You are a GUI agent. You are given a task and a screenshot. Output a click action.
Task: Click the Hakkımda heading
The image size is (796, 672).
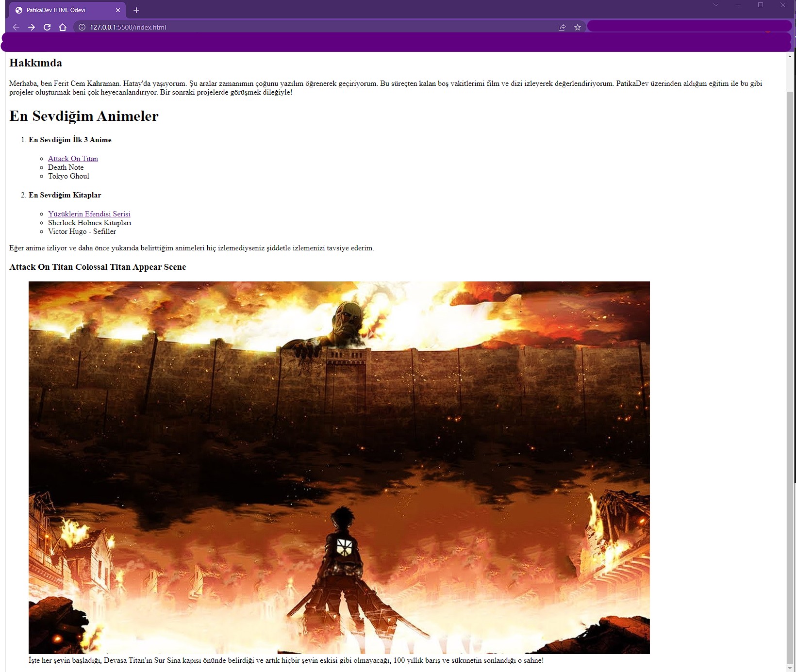pyautogui.click(x=36, y=63)
